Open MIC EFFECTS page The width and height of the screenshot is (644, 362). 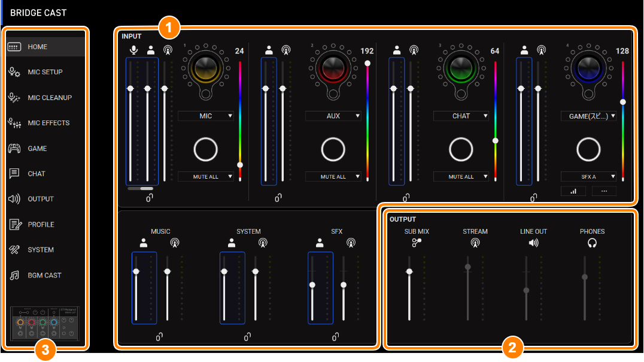coord(45,123)
